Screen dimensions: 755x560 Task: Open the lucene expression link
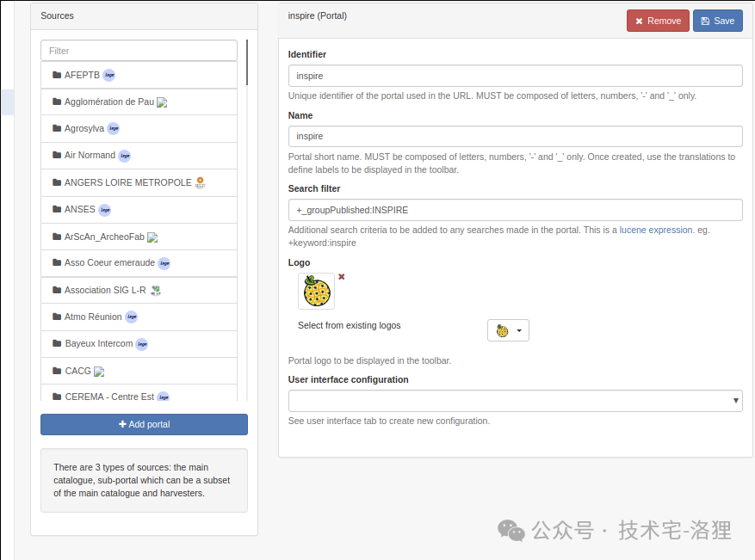pos(656,230)
